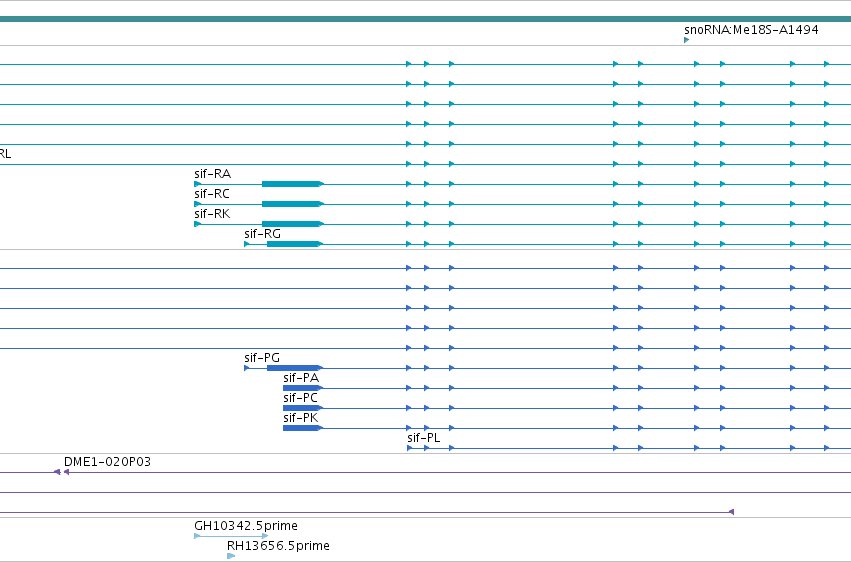Select the partially visible RL transcript label
The image size is (851, 562).
click(5, 154)
